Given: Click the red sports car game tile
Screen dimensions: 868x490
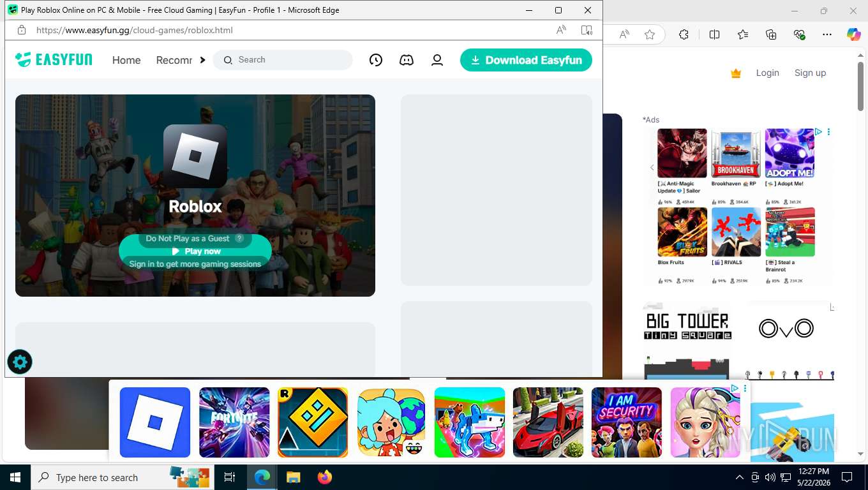Looking at the screenshot, I should pos(548,422).
